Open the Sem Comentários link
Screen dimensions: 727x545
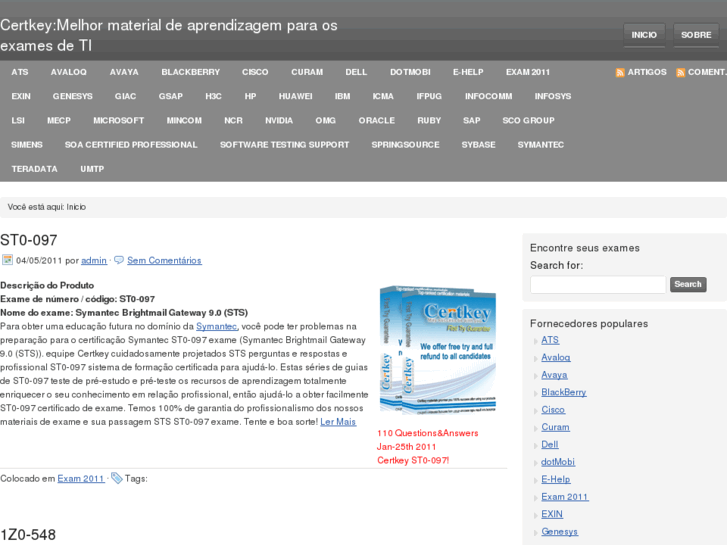tap(164, 261)
